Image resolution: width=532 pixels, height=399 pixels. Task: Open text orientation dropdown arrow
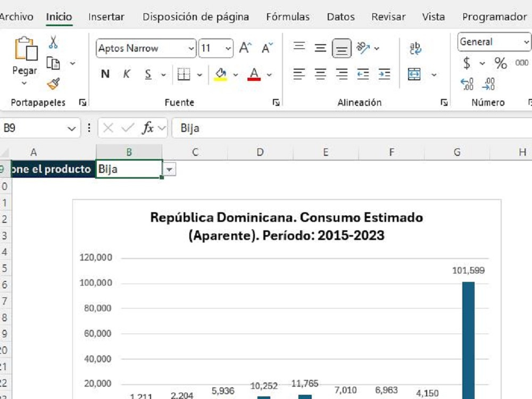(377, 48)
